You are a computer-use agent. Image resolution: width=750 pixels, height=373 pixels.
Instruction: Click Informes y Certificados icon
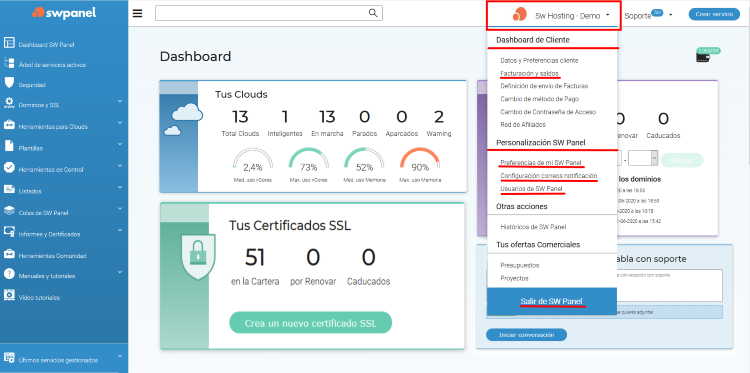coord(9,231)
